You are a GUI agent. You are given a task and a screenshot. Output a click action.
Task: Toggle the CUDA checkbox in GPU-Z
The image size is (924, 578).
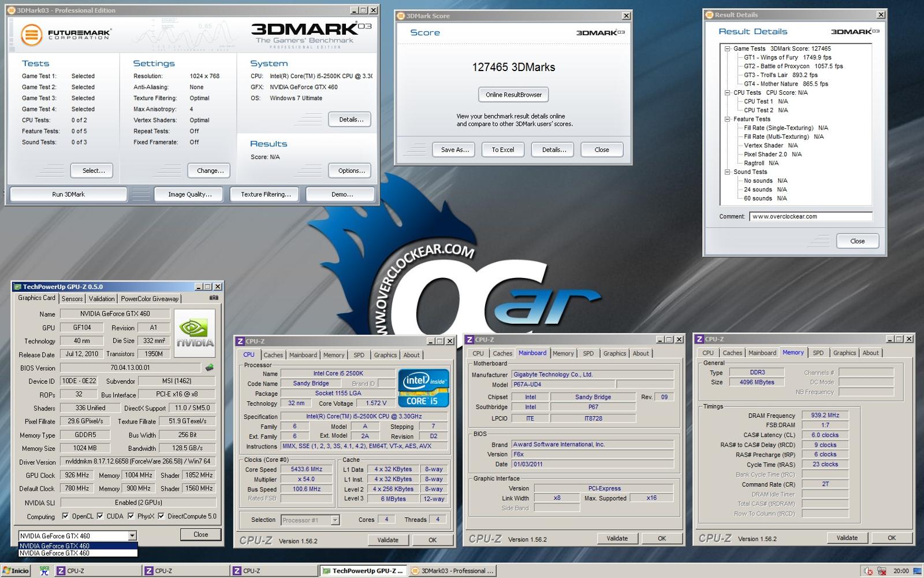click(x=100, y=516)
